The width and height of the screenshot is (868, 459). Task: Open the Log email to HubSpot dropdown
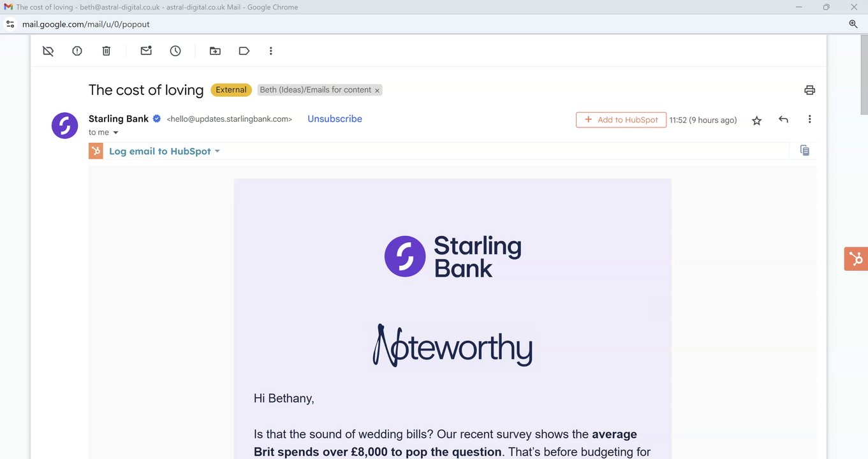[x=217, y=151]
